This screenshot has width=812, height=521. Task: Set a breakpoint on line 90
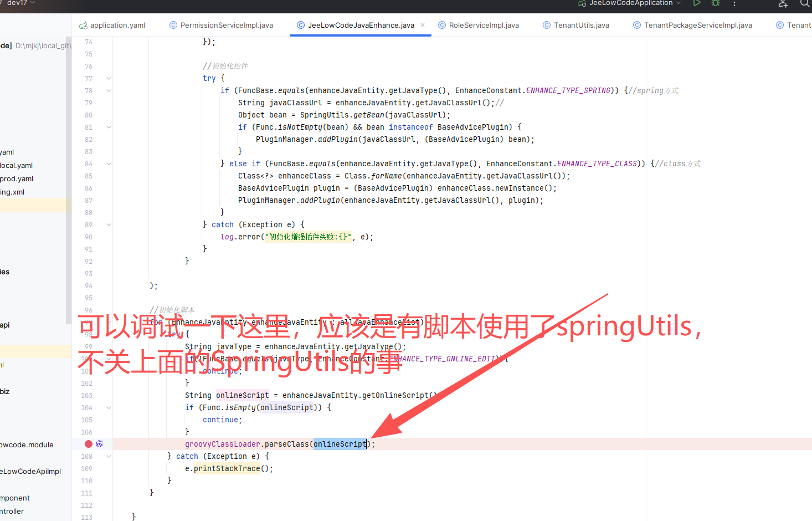[87, 237]
